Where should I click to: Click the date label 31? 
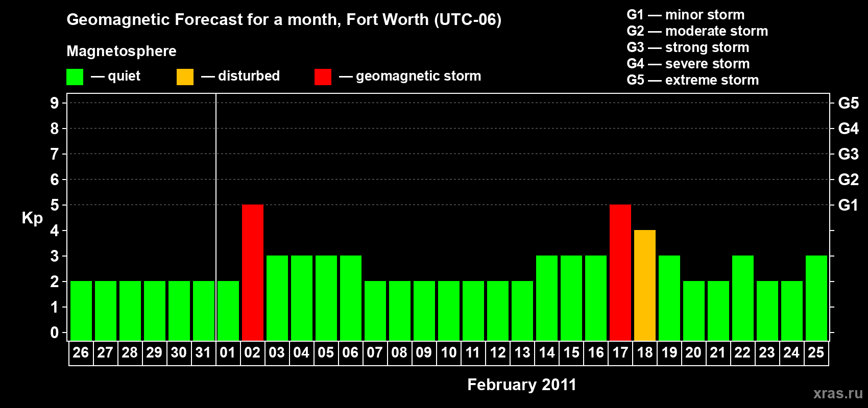point(203,353)
